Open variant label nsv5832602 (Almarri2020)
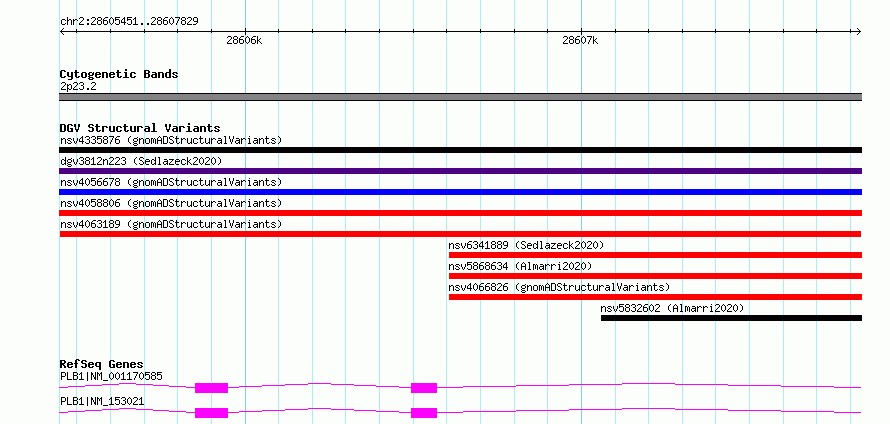 click(x=672, y=308)
